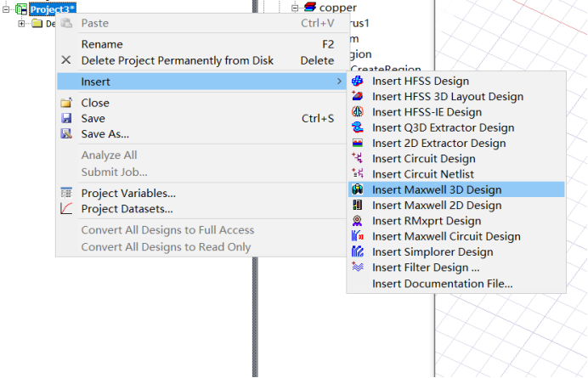Click the Q3D Extractor Design icon
This screenshot has height=378, width=588.
(x=358, y=127)
